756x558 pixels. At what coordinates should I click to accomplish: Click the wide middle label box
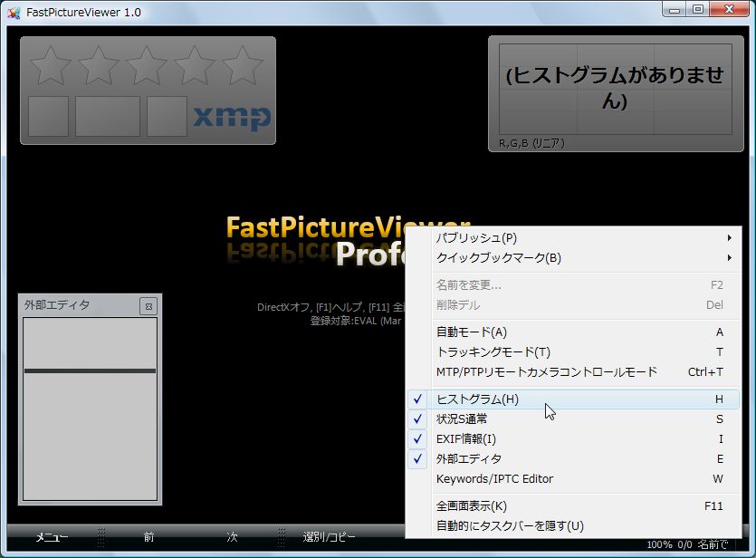point(108,116)
